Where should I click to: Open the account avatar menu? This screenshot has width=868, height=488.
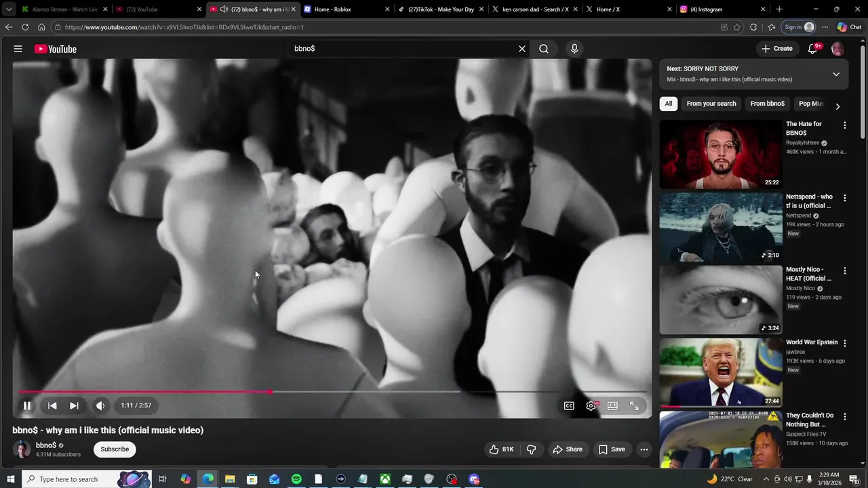pos(837,49)
